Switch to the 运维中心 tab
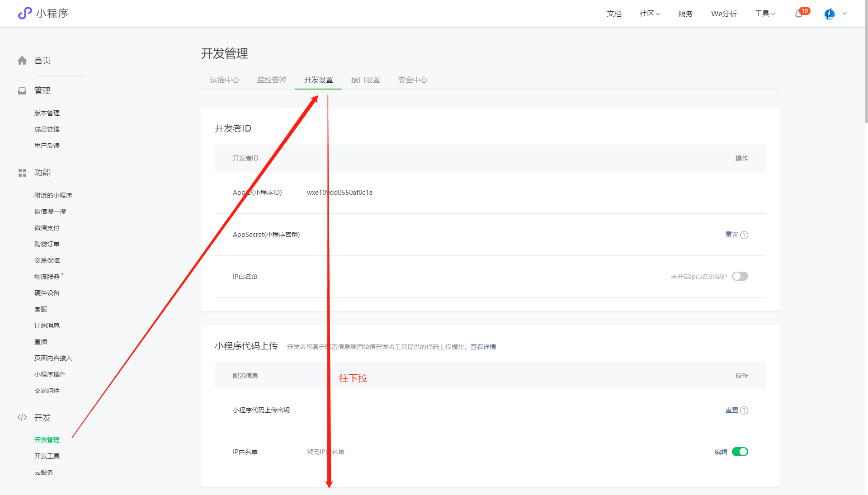The width and height of the screenshot is (868, 495). (x=225, y=80)
